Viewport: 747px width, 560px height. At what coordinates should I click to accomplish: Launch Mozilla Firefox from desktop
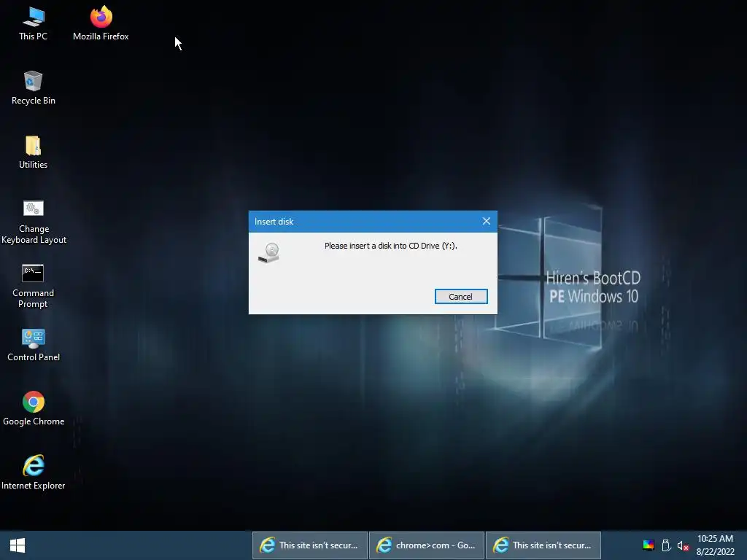tap(101, 24)
